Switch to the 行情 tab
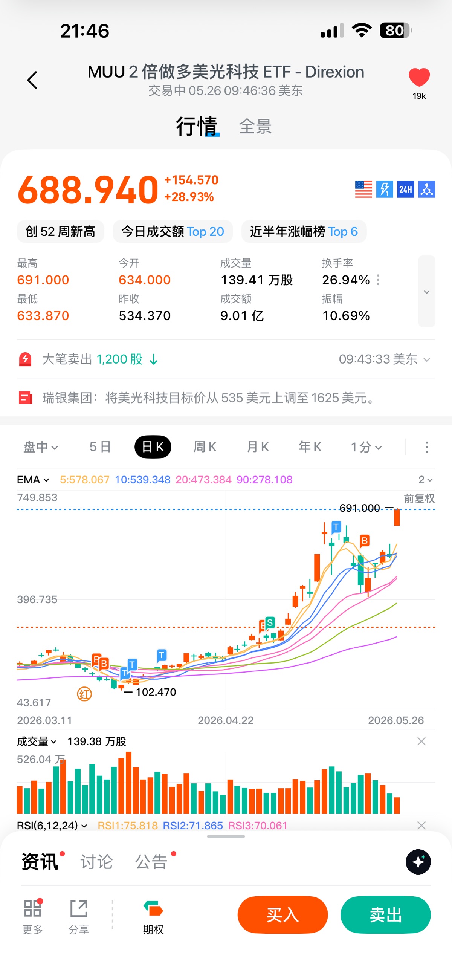 coord(197,126)
